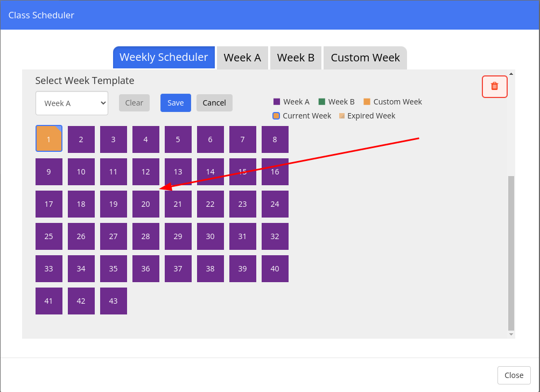
Task: Click the red trash delete icon
Action: pos(494,87)
